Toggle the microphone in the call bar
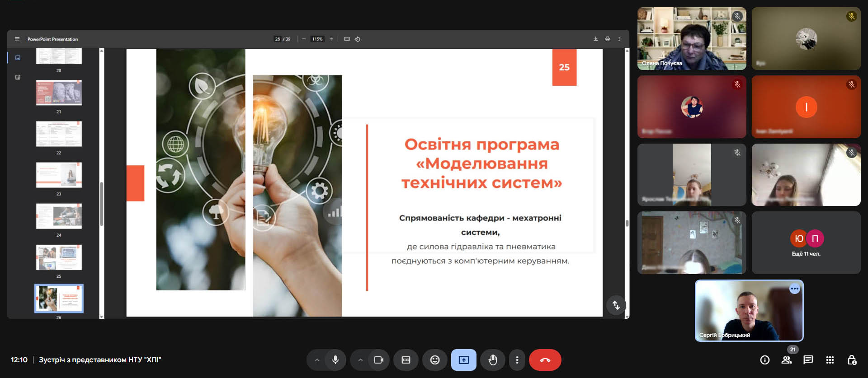 tap(335, 360)
